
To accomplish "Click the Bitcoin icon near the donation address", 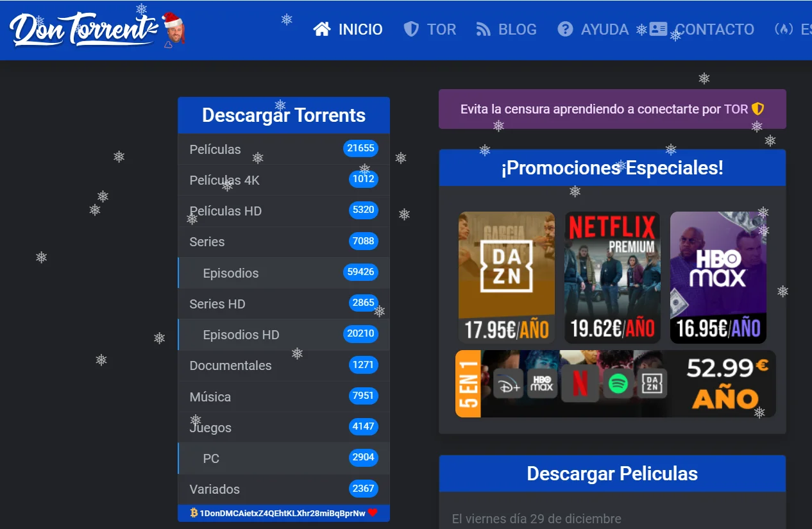I will tap(194, 512).
